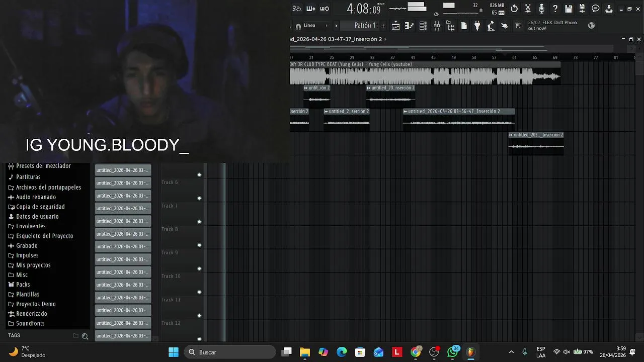Add new pattern with plus button

click(x=383, y=26)
